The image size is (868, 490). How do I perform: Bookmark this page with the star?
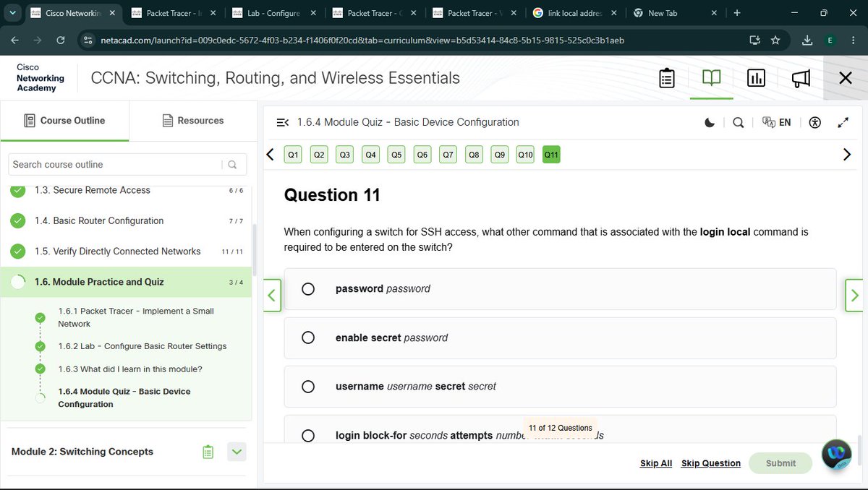coord(775,40)
